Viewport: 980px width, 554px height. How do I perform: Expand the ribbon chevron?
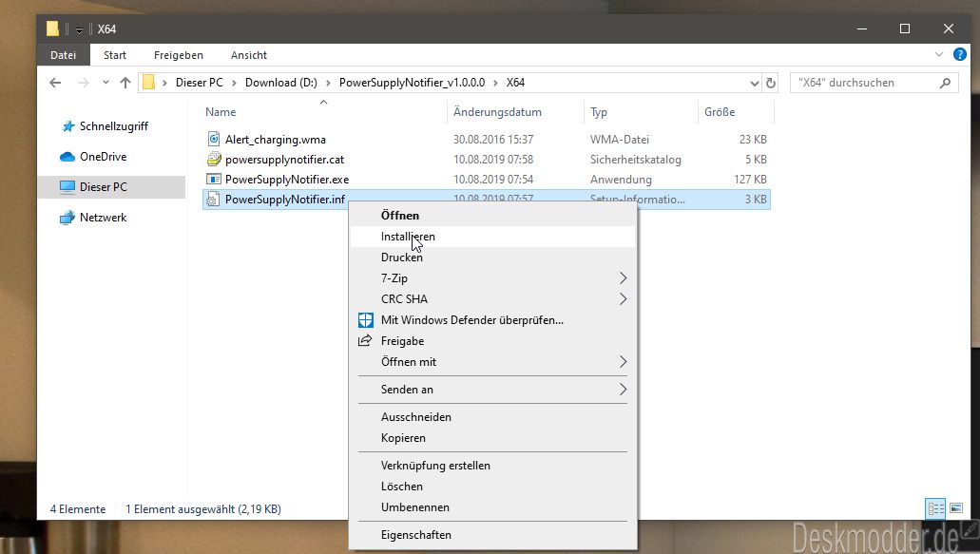coord(939,54)
